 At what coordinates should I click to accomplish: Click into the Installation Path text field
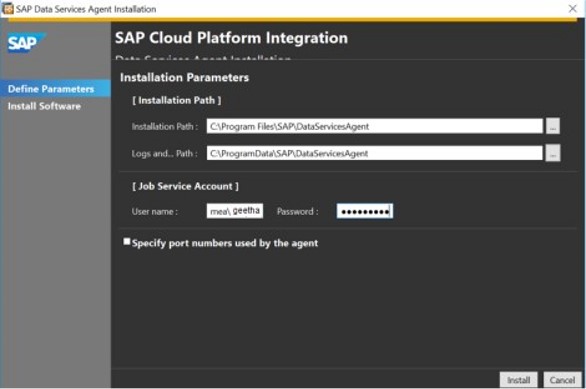click(374, 126)
